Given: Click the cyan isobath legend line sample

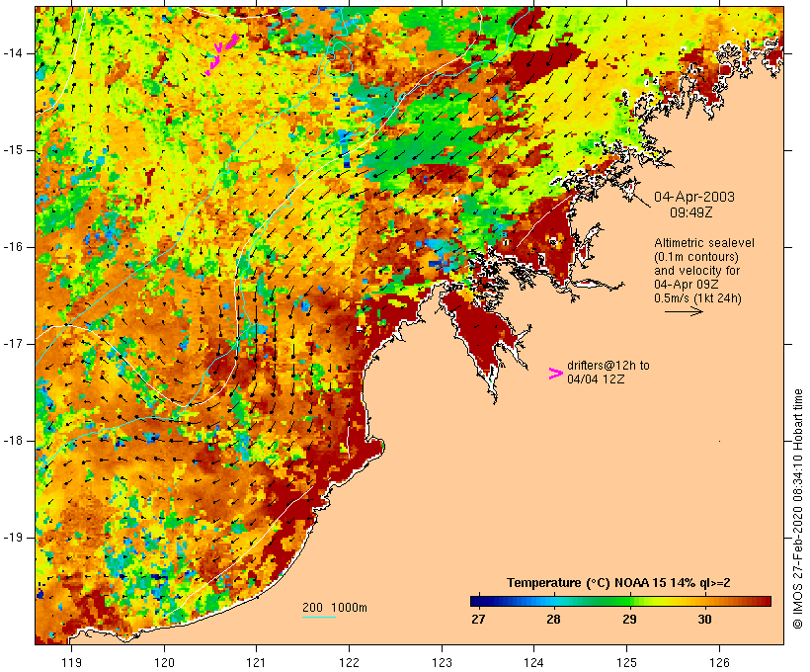Looking at the screenshot, I should [319, 617].
